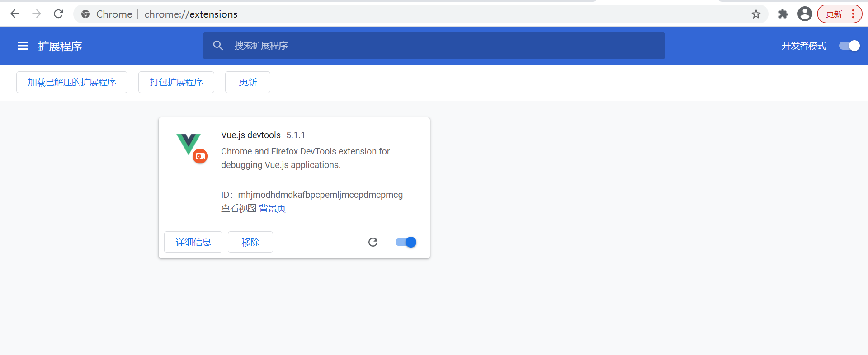Go back to the previous page
The image size is (868, 355).
click(15, 14)
